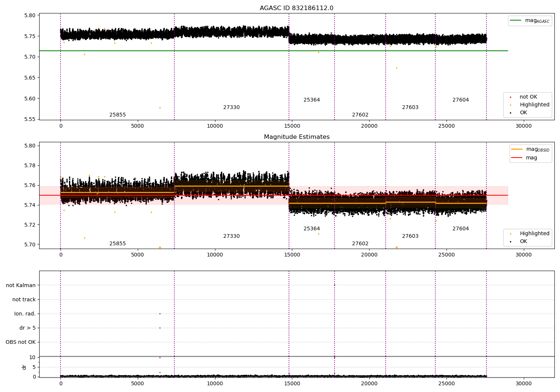Click tick label 10 on the dr axis

(x=32, y=358)
